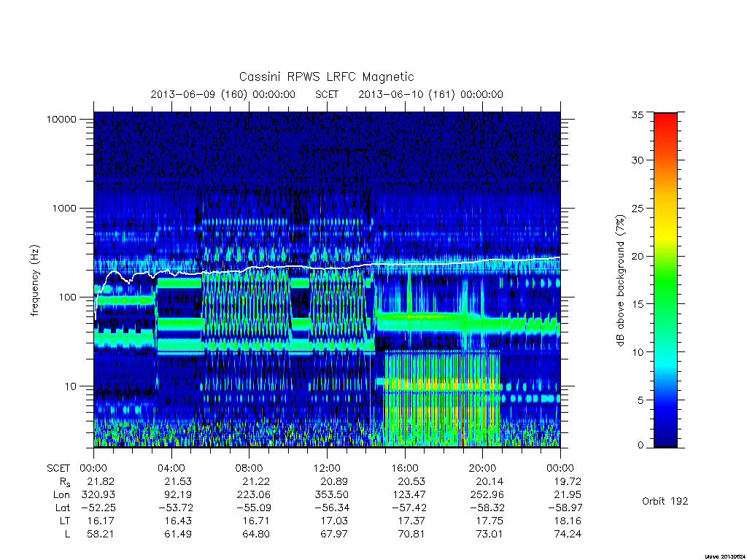Click the 10000 frequency tick label

(61, 119)
